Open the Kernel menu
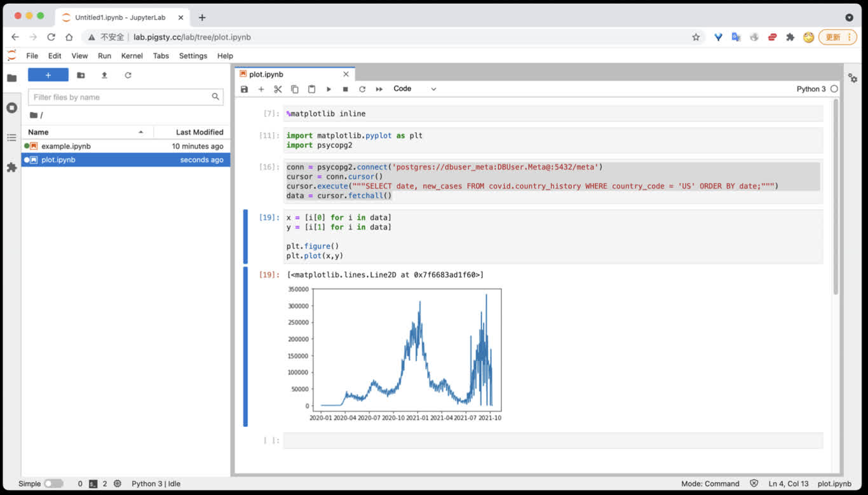 pos(132,56)
